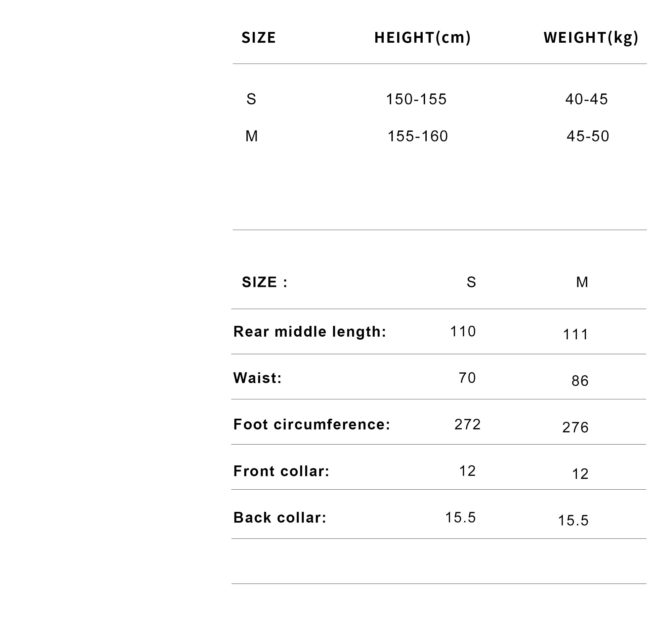Click the rear middle length value 111
This screenshot has width=672, height=643.
576,335
